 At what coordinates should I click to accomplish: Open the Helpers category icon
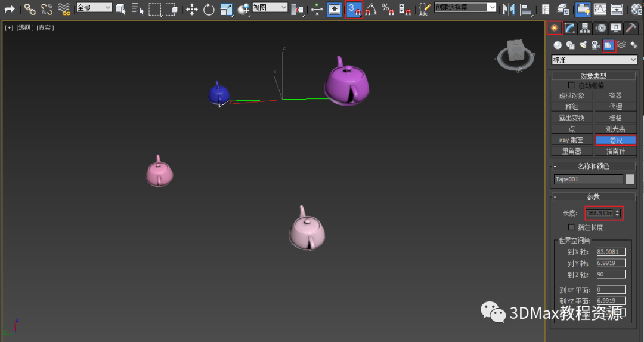[x=609, y=45]
